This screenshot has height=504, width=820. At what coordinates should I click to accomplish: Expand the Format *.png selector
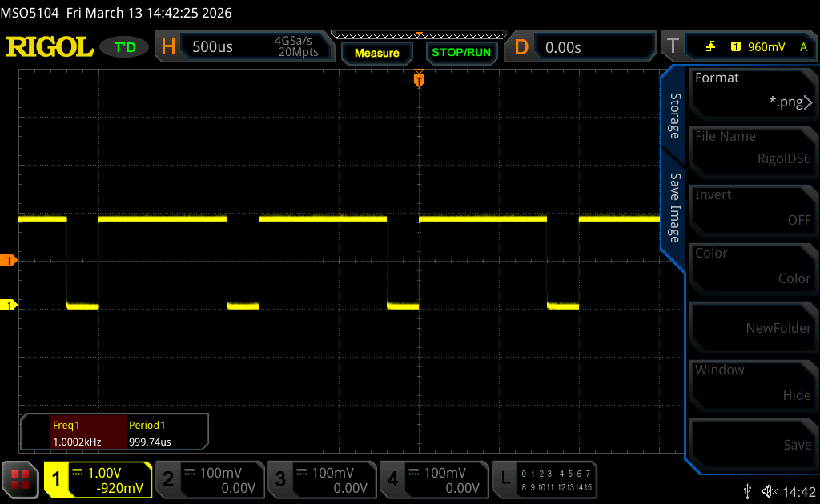click(751, 90)
